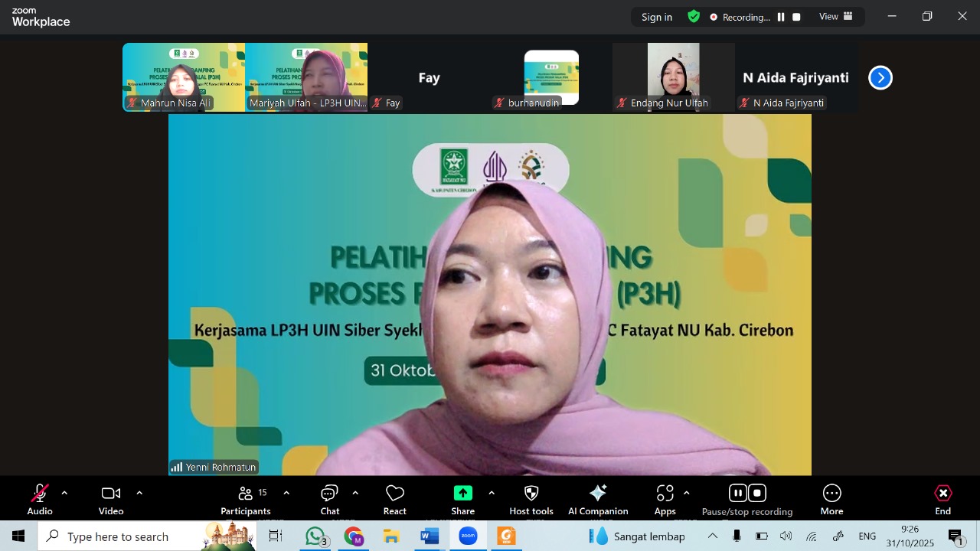Screen dimensions: 980x551
Task: End the meeting
Action: pyautogui.click(x=942, y=500)
